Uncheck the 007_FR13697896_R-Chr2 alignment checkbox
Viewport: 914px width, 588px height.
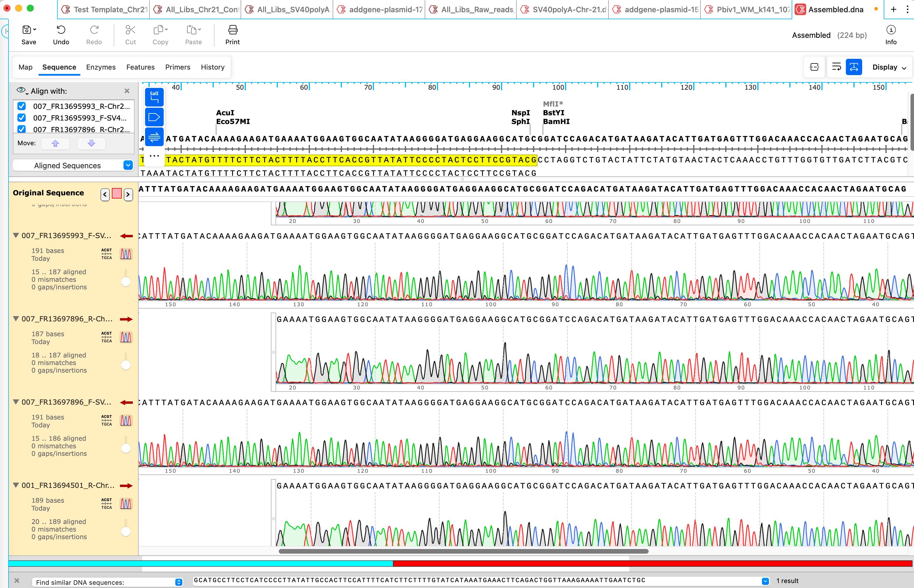tap(22, 129)
